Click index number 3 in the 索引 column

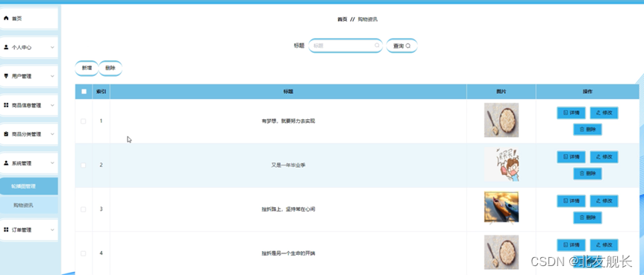tap(101, 209)
